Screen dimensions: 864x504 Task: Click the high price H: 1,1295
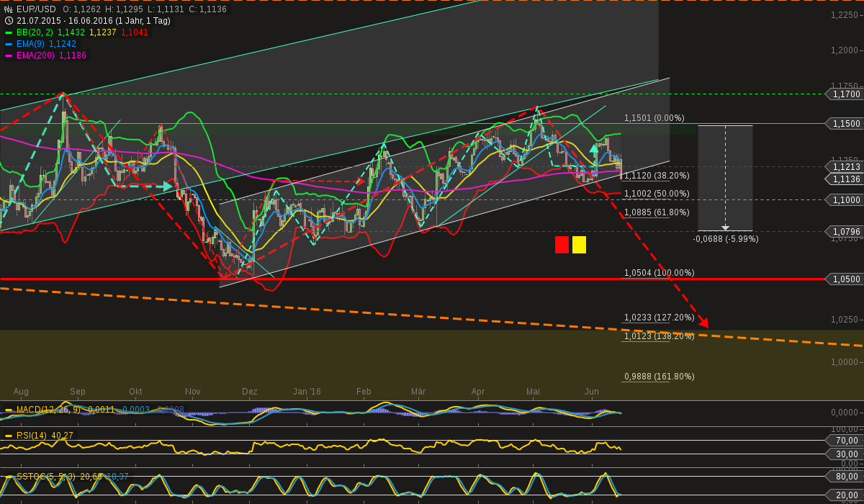(x=124, y=9)
